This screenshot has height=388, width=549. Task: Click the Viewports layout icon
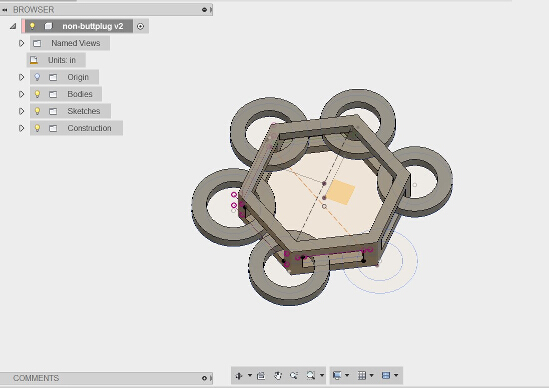click(386, 376)
